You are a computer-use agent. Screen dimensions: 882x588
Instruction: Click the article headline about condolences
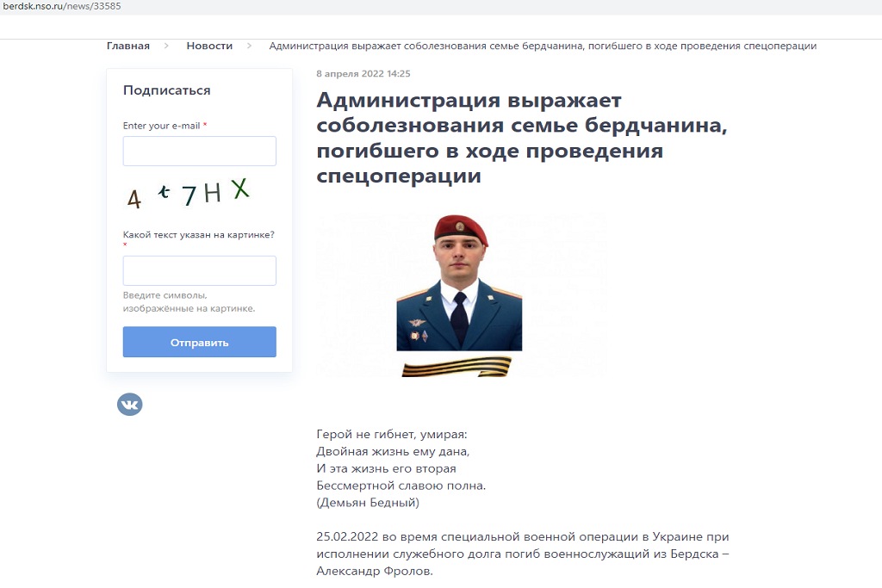(521, 138)
